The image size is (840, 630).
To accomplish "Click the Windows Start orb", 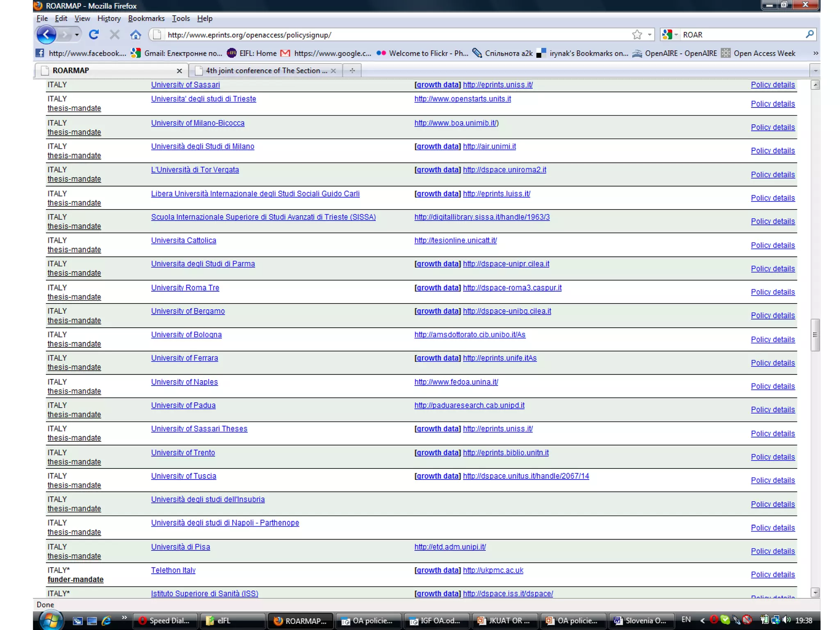I will tap(51, 620).
